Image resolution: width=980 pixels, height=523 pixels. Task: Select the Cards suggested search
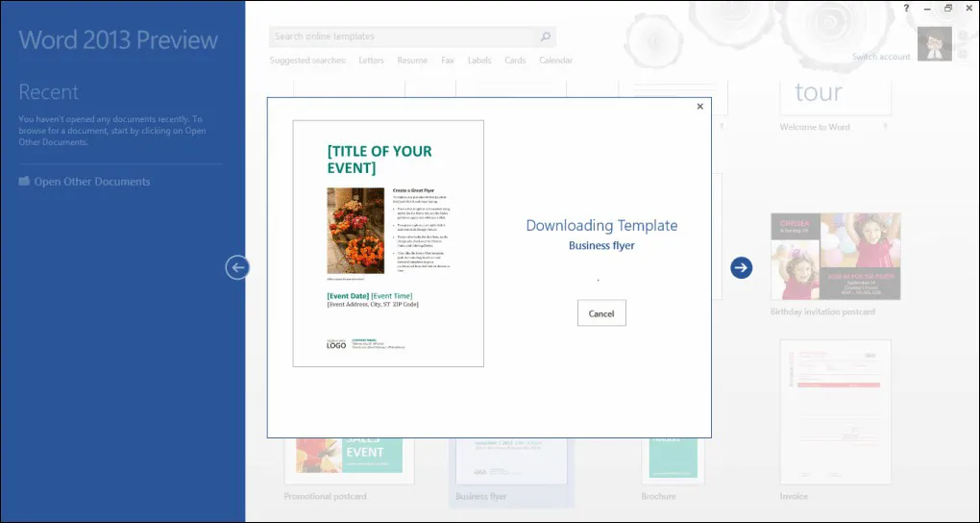pos(515,61)
